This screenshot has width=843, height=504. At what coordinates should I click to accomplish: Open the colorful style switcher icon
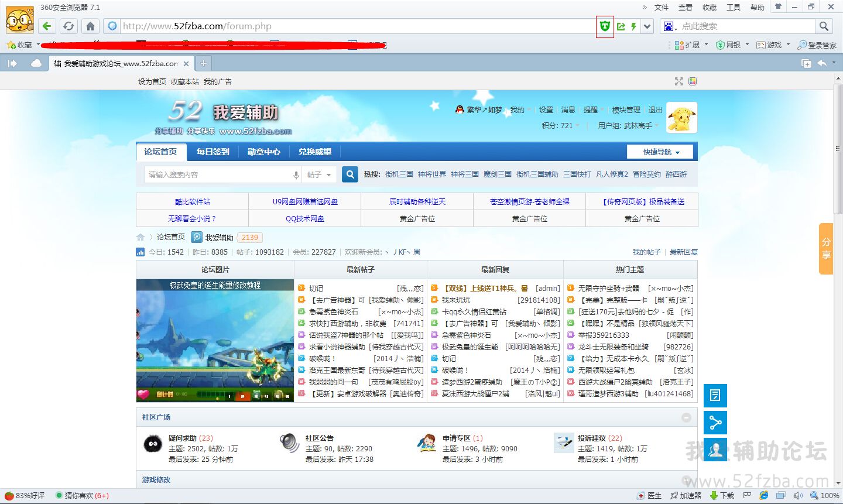(693, 81)
